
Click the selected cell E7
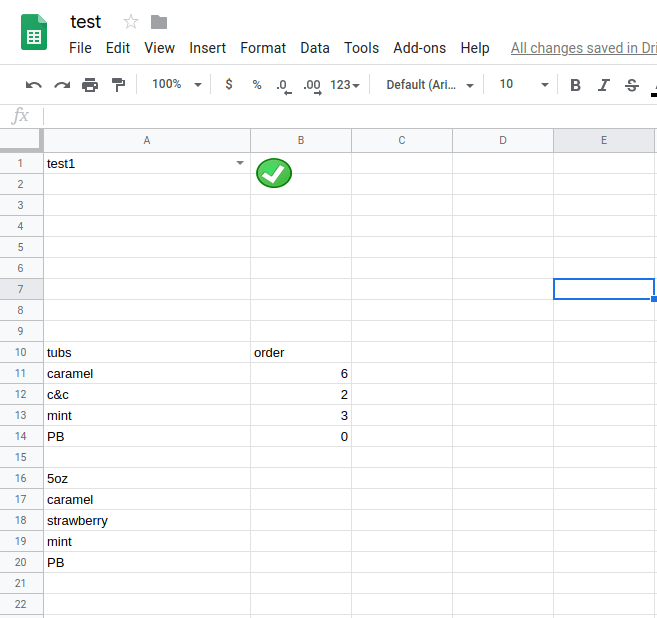tap(604, 289)
